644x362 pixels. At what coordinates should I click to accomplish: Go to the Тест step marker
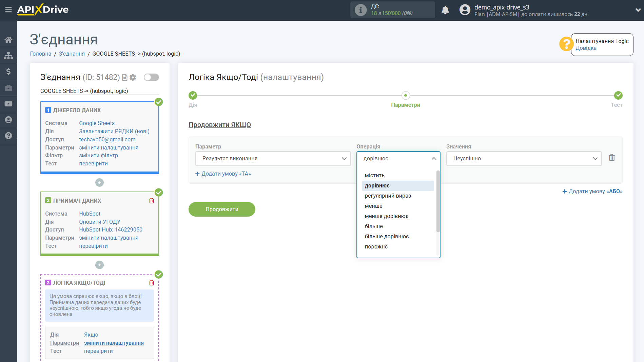618,95
